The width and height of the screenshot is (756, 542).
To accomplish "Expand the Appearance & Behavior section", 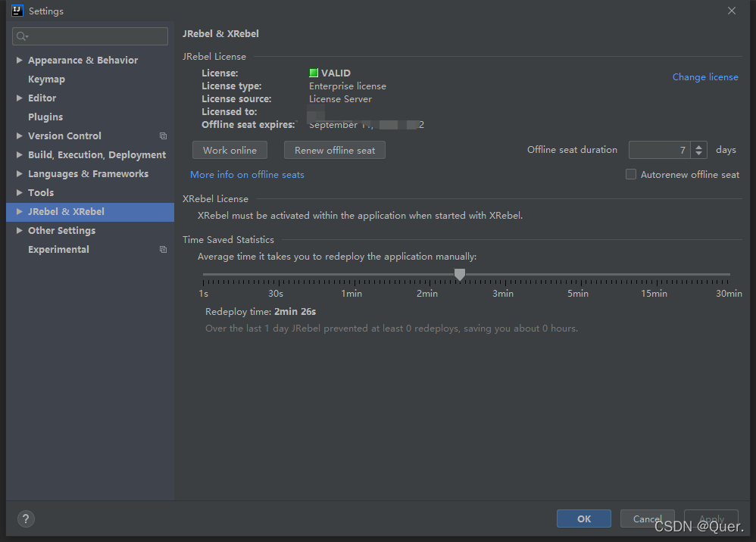I will (19, 61).
